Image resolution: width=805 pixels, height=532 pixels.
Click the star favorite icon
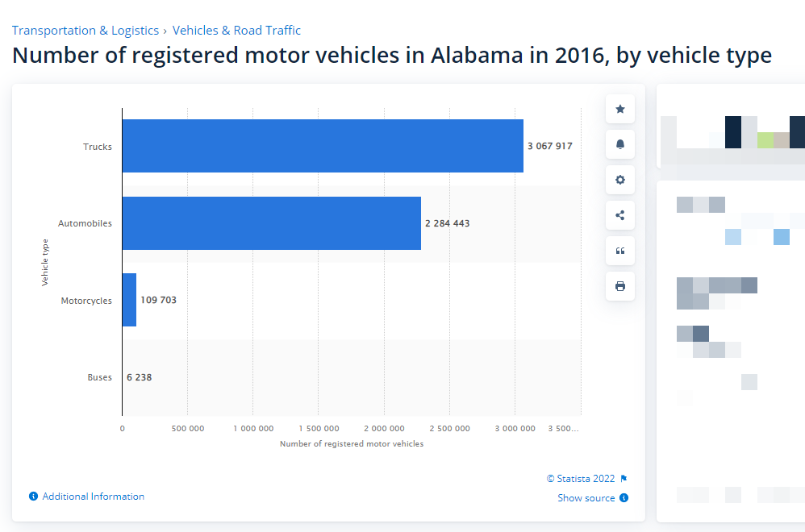[x=619, y=108]
